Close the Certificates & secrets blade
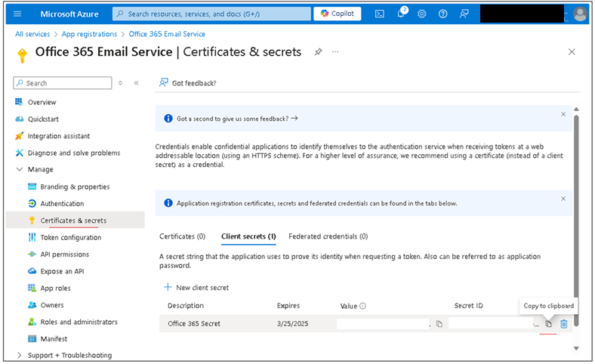The width and height of the screenshot is (595, 364). [x=572, y=52]
